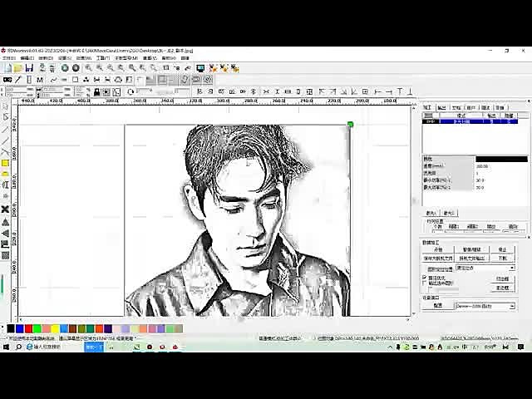
Task: Click the first orange star icon in toolbar
Action: (213, 68)
